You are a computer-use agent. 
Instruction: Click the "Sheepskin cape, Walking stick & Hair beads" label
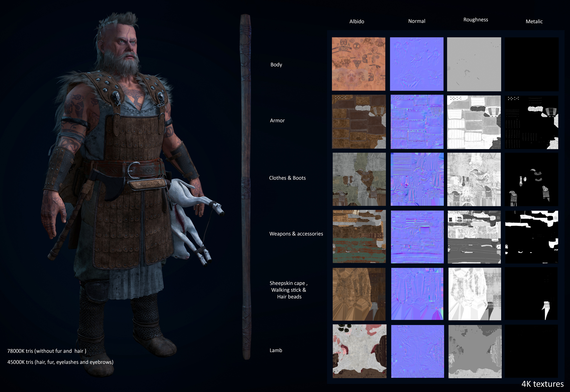[289, 290]
